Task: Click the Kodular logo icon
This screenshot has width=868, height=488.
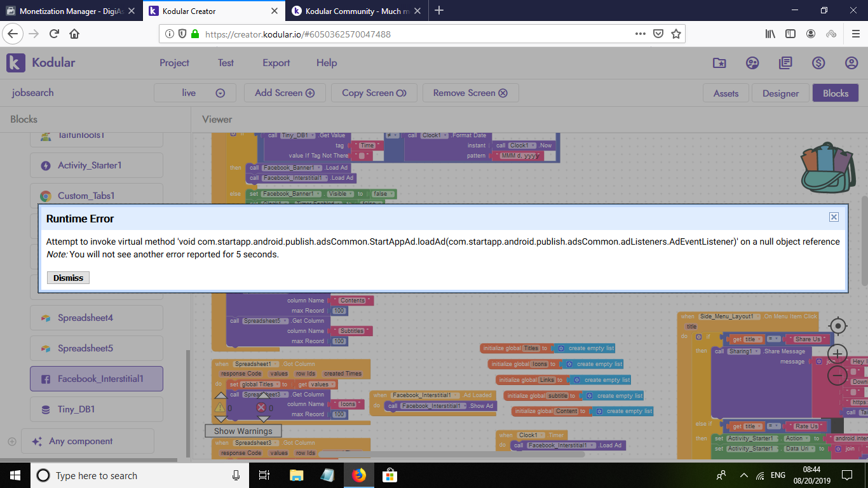Action: (16, 63)
